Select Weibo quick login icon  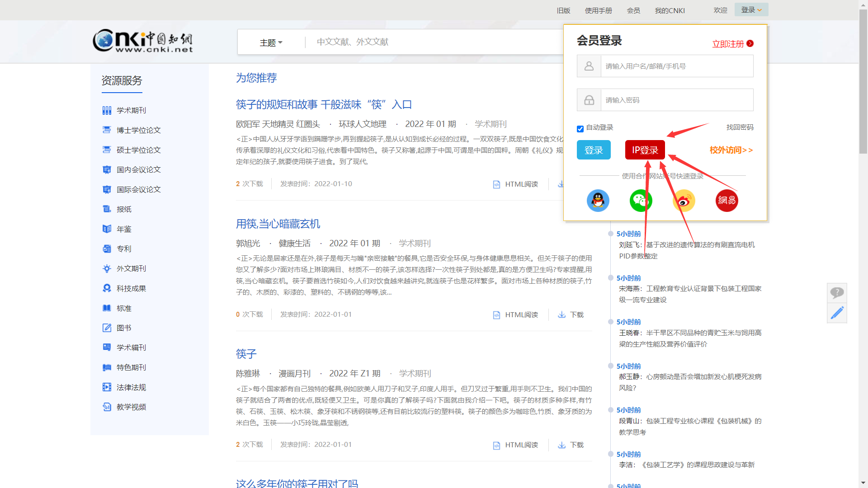(x=684, y=200)
